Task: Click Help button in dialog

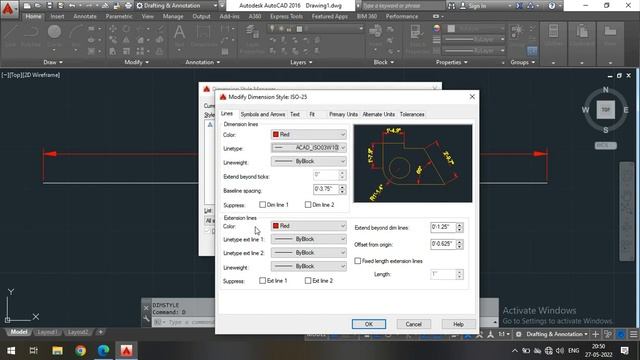Action: [458, 324]
